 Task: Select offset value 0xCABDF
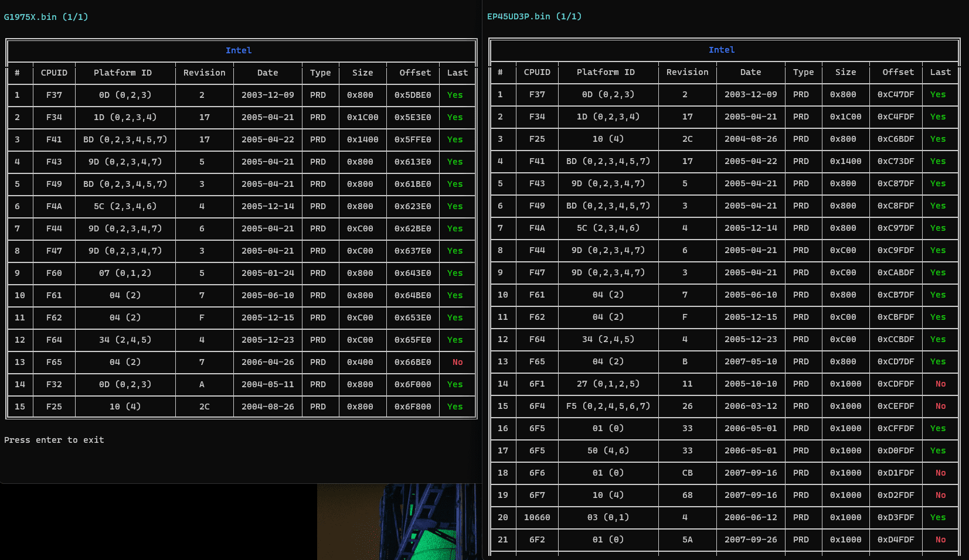click(896, 272)
